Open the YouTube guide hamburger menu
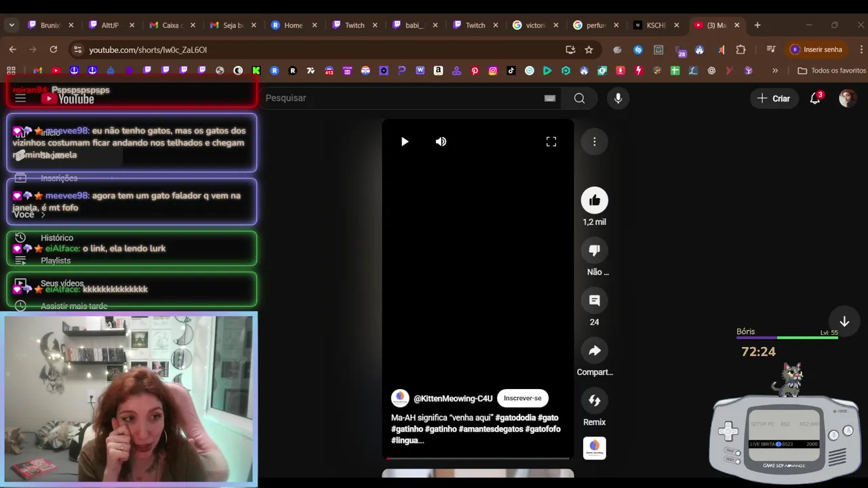Image resolution: width=868 pixels, height=488 pixels. click(x=20, y=98)
